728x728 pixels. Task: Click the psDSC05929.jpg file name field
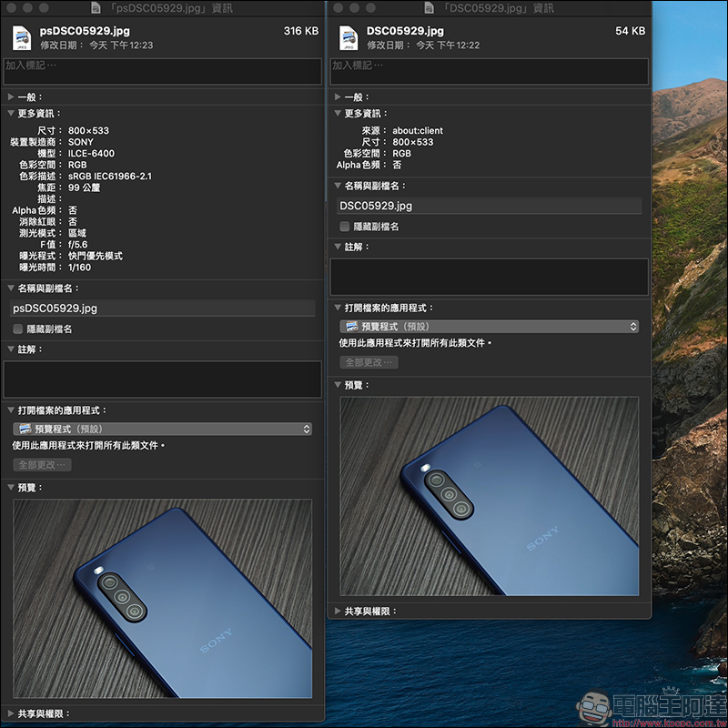pyautogui.click(x=163, y=308)
